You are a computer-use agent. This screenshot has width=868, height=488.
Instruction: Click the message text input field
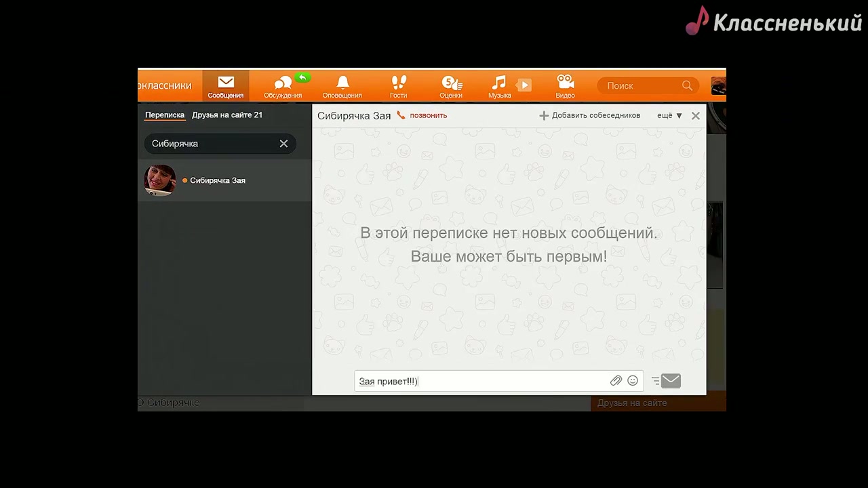481,381
